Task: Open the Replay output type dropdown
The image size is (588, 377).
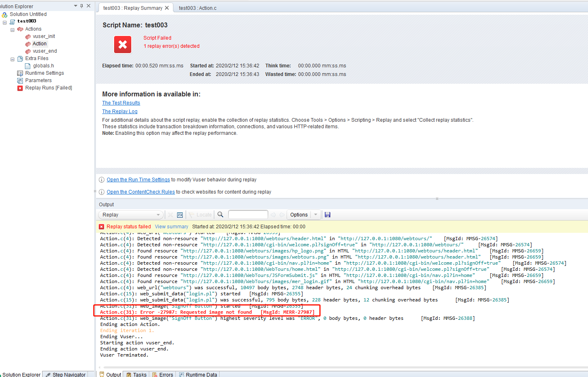Action: click(x=130, y=215)
